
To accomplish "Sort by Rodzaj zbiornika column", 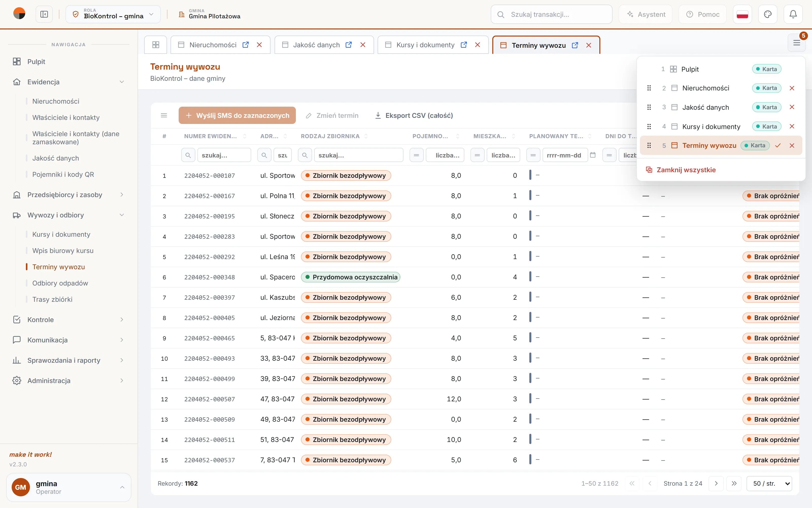I will tap(366, 136).
